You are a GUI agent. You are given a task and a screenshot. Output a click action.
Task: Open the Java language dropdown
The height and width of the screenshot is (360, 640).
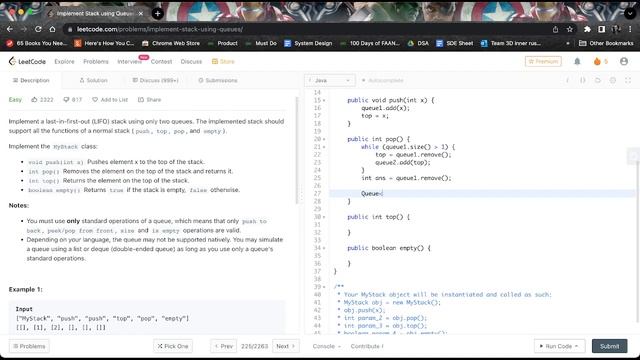coord(329,80)
